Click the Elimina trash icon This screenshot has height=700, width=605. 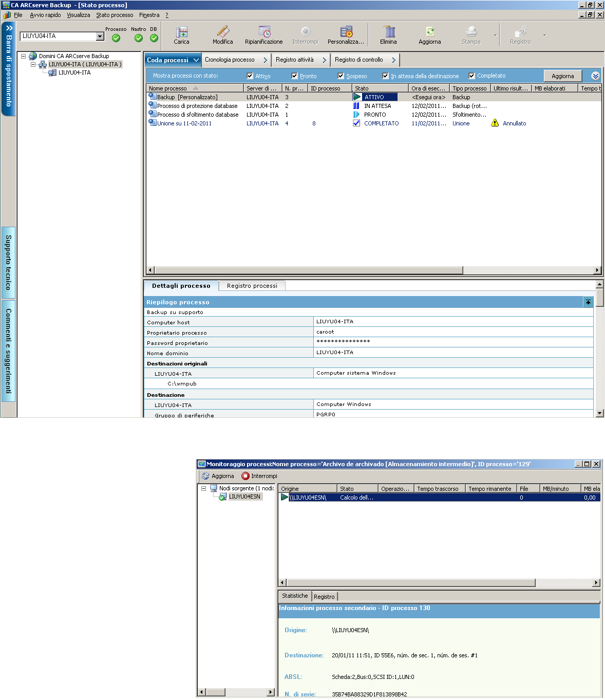pyautogui.click(x=388, y=32)
